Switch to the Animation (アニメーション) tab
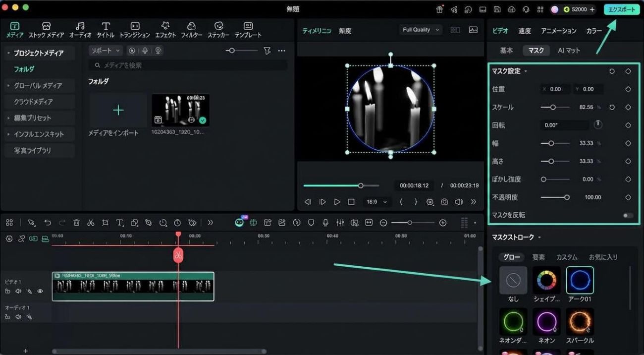Image resolution: width=644 pixels, height=355 pixels. click(559, 31)
